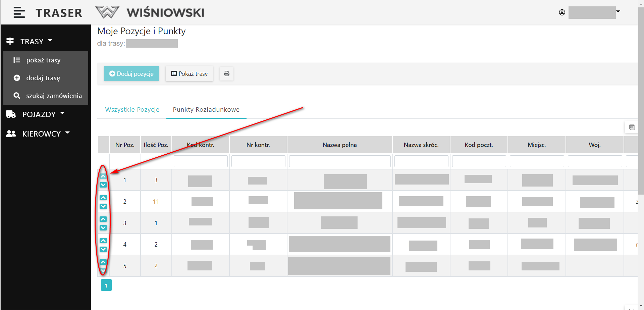
Task: Click the Nazwa pełna filter field
Action: [339, 161]
